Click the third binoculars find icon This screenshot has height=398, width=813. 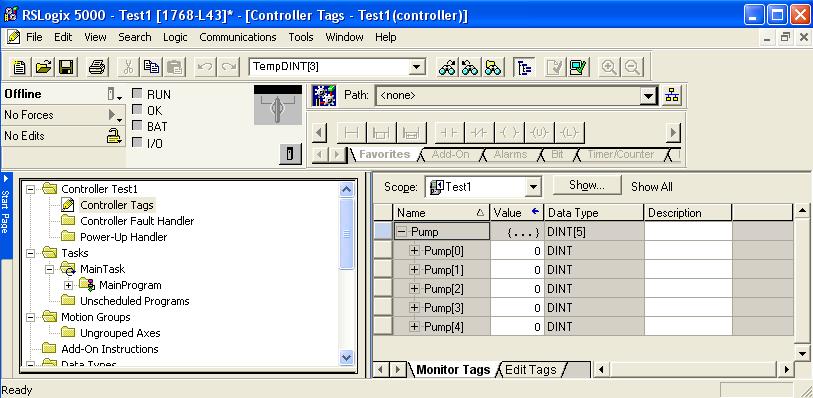click(493, 67)
